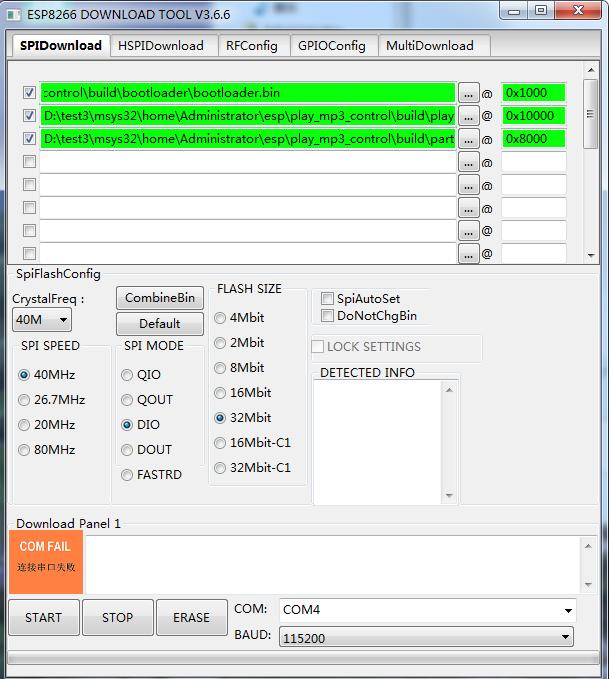609x679 pixels.
Task: Switch to the MultiDownload tab
Action: [434, 45]
